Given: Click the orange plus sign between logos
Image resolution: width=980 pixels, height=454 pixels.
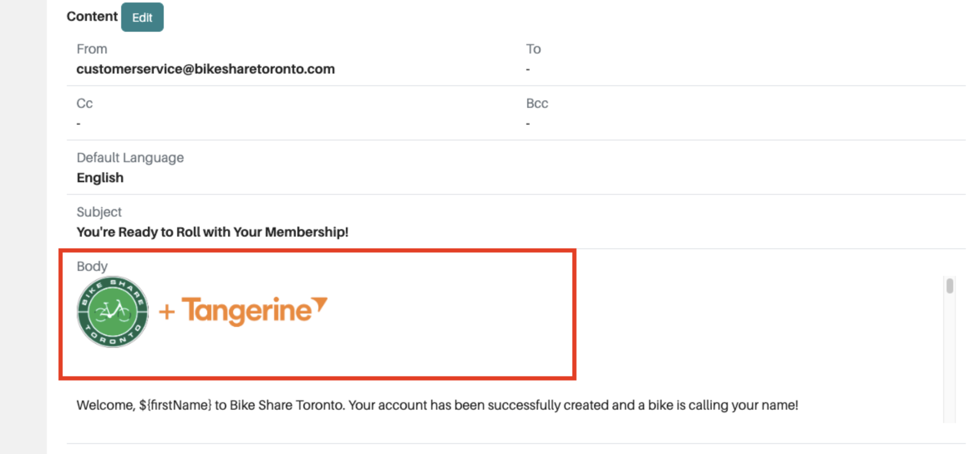Looking at the screenshot, I should pos(167,312).
